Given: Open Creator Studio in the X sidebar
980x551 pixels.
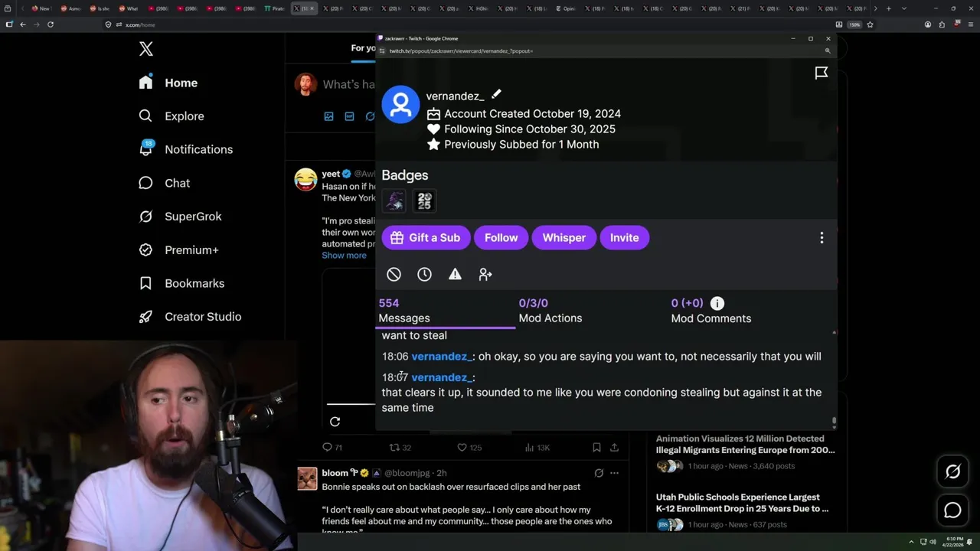Looking at the screenshot, I should (x=190, y=317).
